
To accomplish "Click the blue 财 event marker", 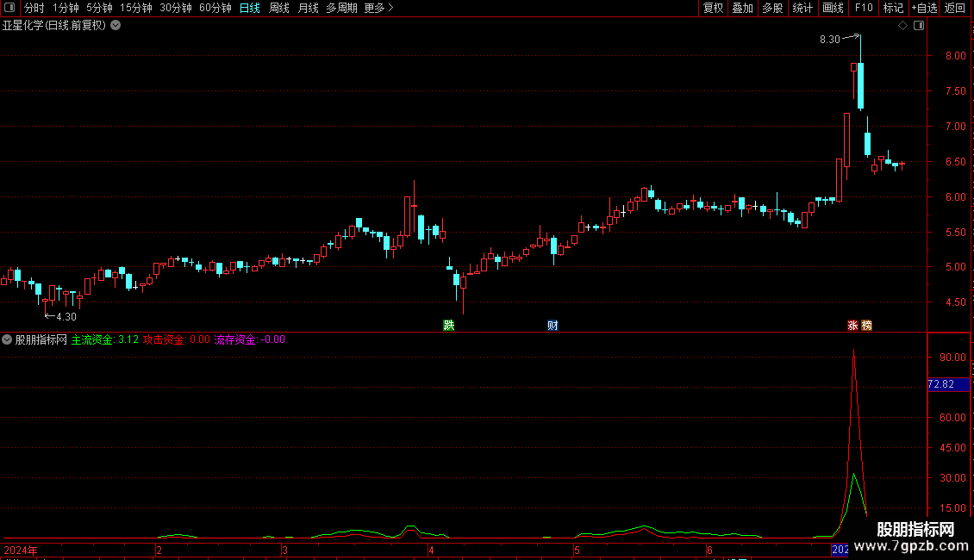I will tap(553, 326).
